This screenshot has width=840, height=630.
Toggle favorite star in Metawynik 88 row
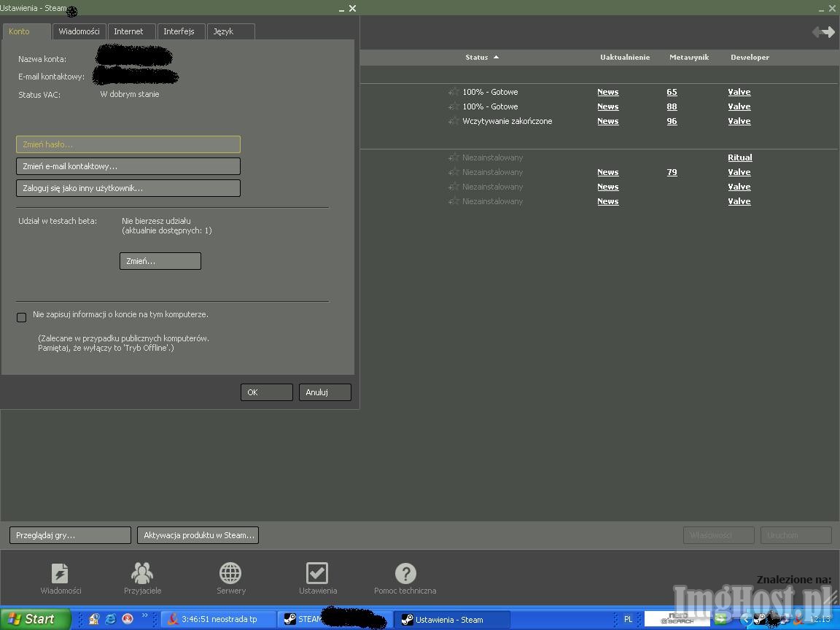454,106
